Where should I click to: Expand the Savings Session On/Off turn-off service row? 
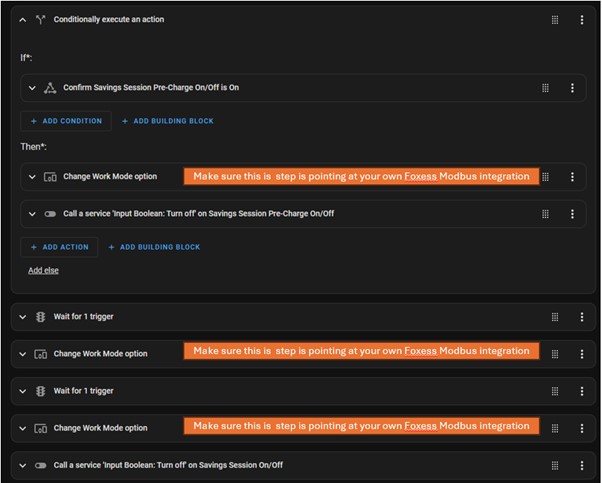click(22, 465)
